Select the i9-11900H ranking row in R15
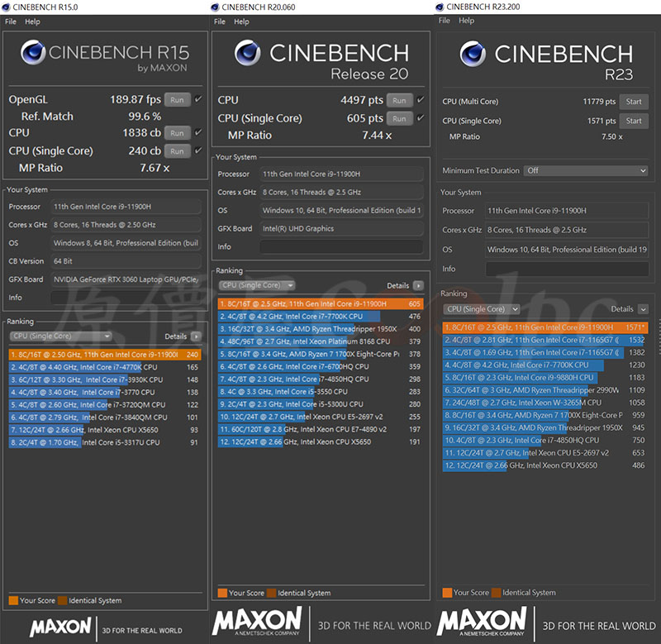 click(105, 355)
